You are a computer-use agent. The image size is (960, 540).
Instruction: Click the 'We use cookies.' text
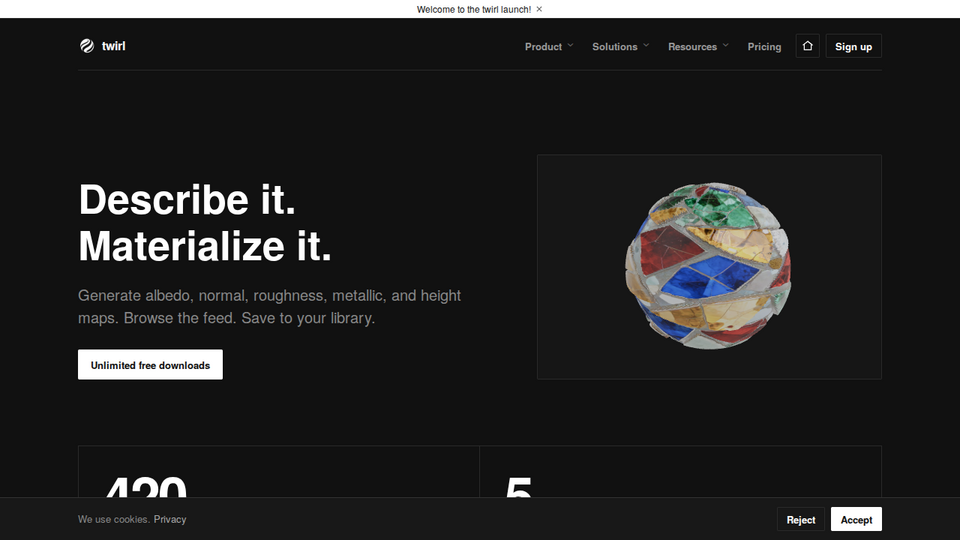click(113, 519)
